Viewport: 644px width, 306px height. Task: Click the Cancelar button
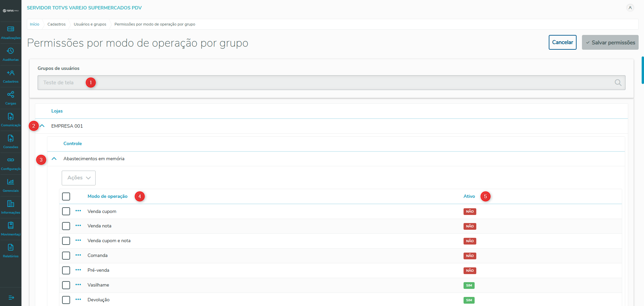coord(562,42)
